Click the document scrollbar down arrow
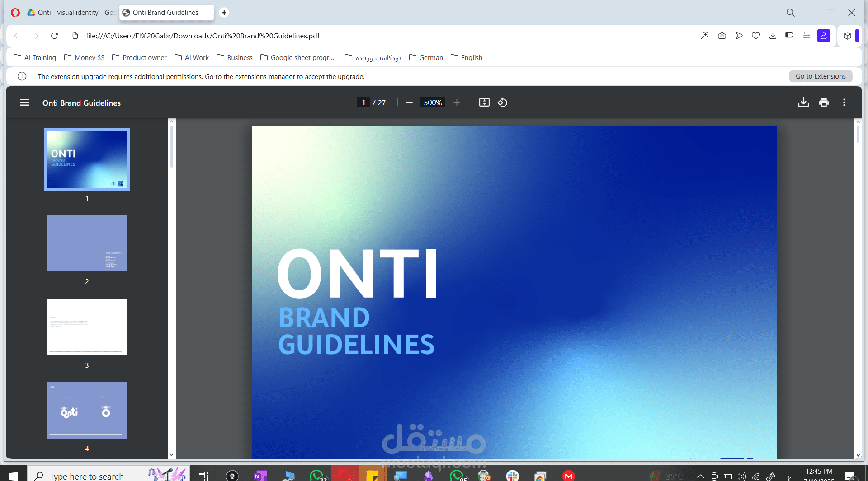The image size is (868, 481). click(858, 455)
